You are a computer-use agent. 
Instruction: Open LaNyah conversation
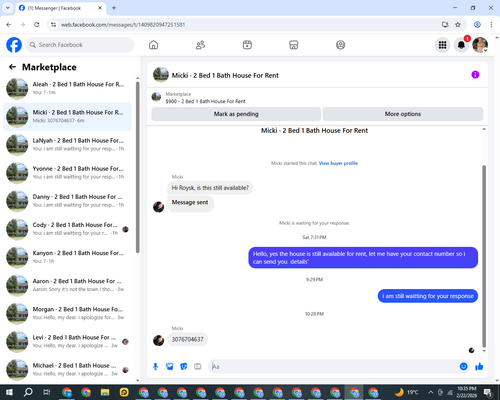pos(67,145)
